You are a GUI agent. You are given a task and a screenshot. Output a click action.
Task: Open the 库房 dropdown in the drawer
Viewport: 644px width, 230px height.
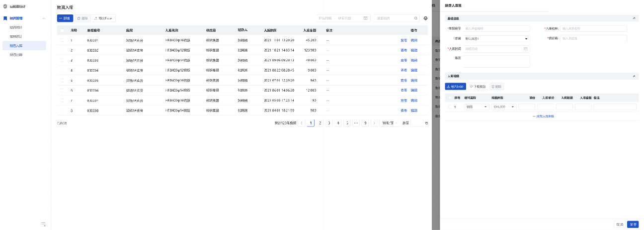[496, 38]
